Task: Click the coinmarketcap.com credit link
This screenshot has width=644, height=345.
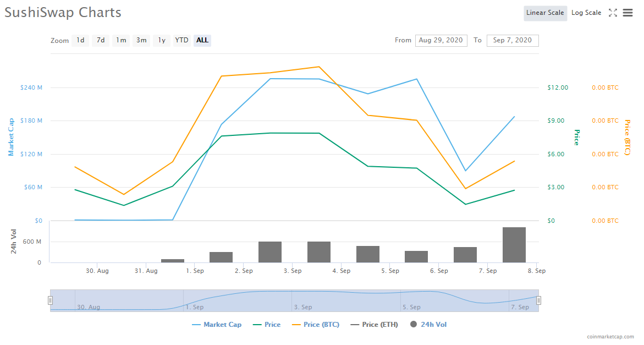Action: click(x=610, y=336)
